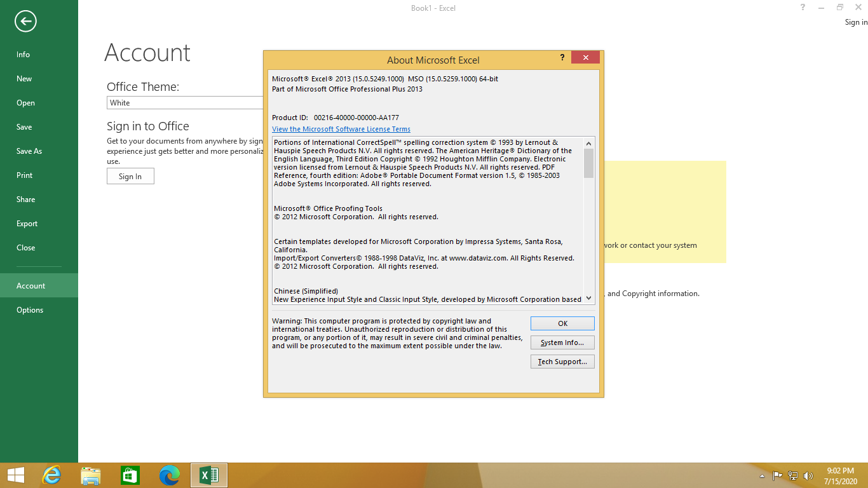Open the Windows Store taskbar icon
The width and height of the screenshot is (868, 488).
(130, 475)
